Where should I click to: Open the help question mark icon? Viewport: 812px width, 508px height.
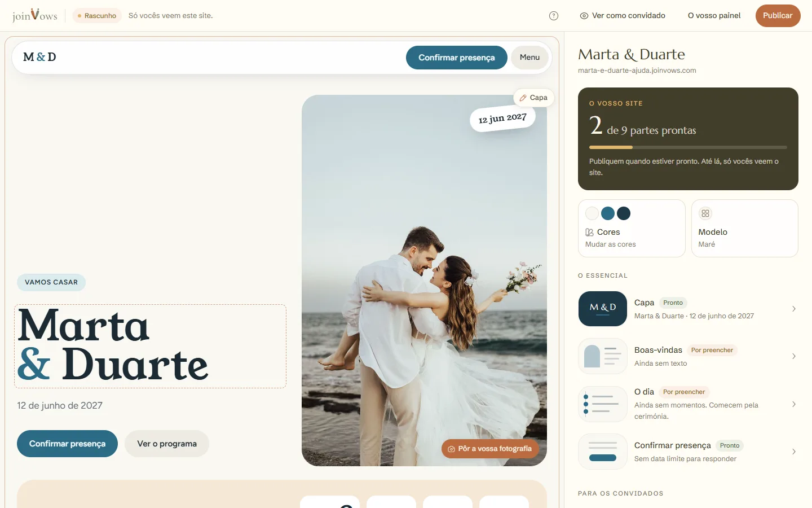(554, 16)
